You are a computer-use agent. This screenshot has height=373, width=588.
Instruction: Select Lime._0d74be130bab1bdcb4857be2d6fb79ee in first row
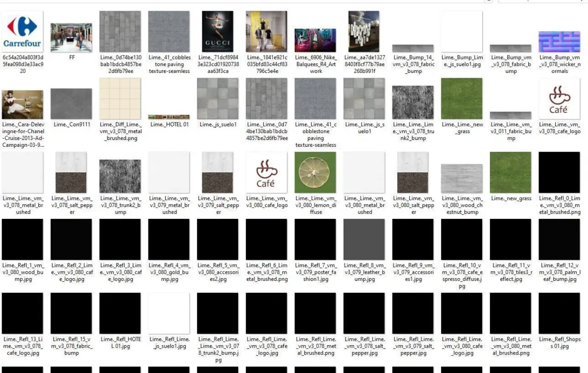[x=120, y=32]
